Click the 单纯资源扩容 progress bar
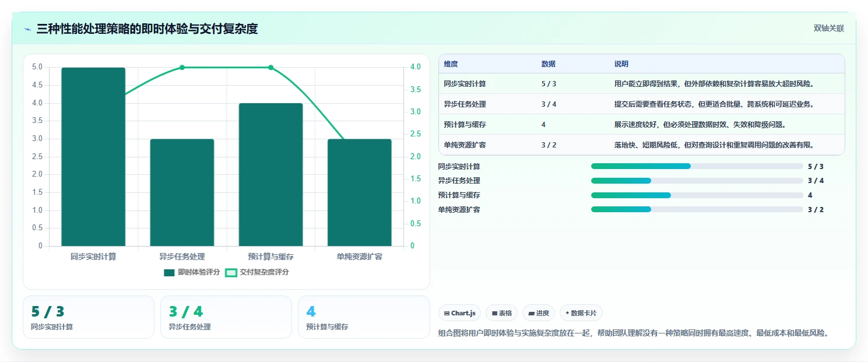 pyautogui.click(x=697, y=209)
